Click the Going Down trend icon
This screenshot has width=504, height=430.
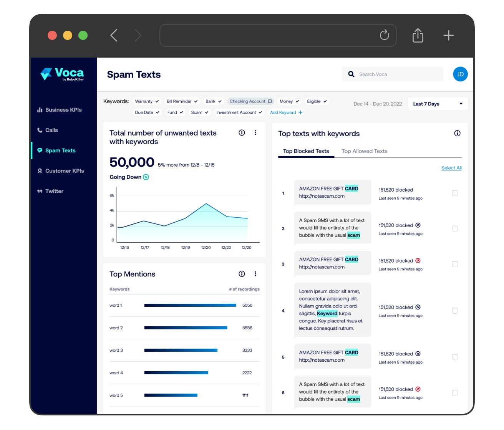146,177
